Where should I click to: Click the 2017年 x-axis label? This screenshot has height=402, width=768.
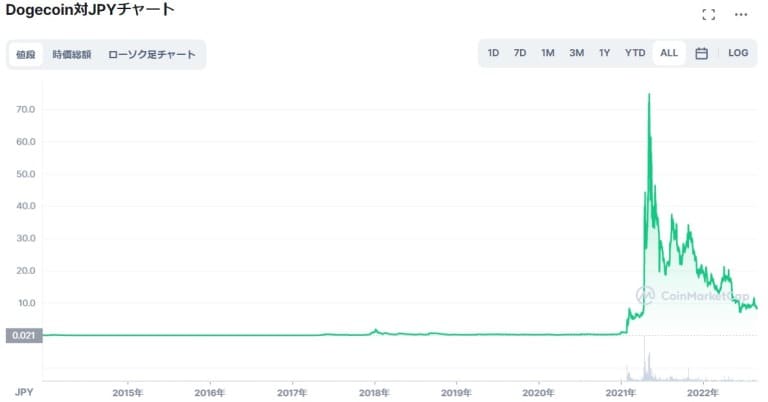[x=292, y=393]
